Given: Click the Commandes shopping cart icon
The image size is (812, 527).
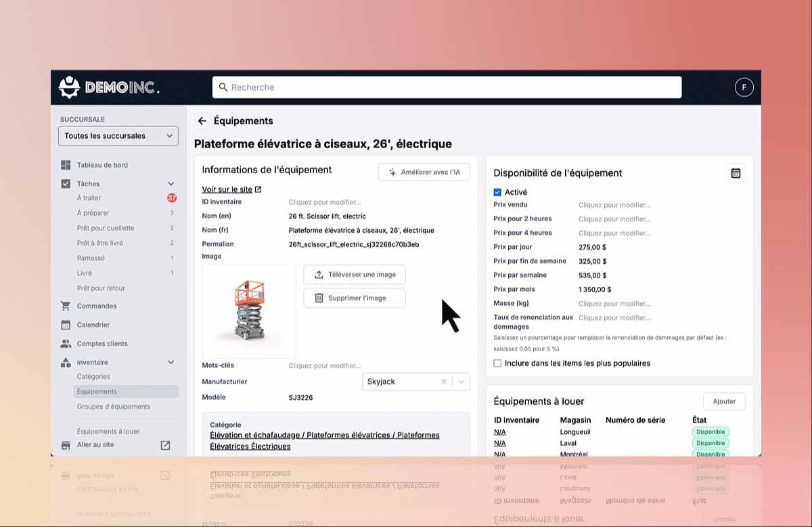Looking at the screenshot, I should pos(66,306).
